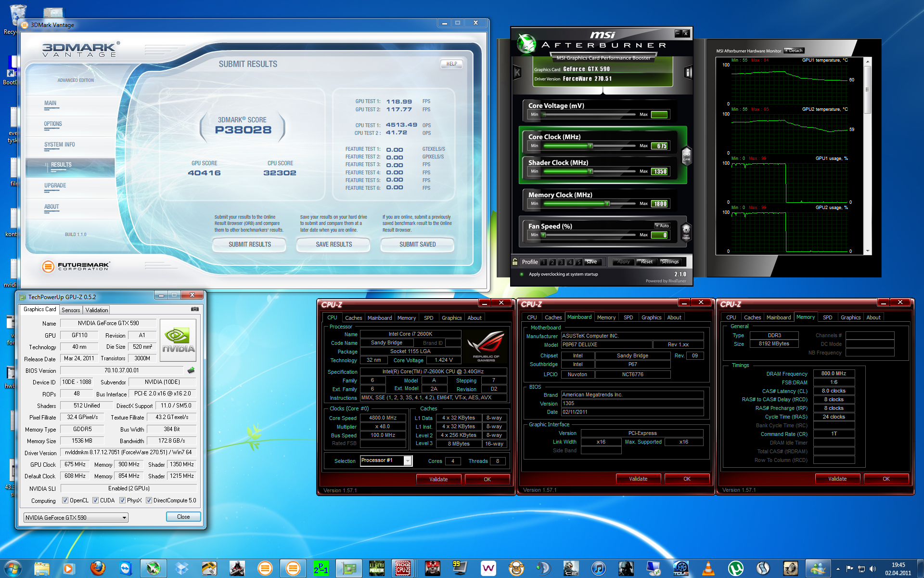Toggle Detach hardware monitor button
The width and height of the screenshot is (924, 578).
point(794,51)
